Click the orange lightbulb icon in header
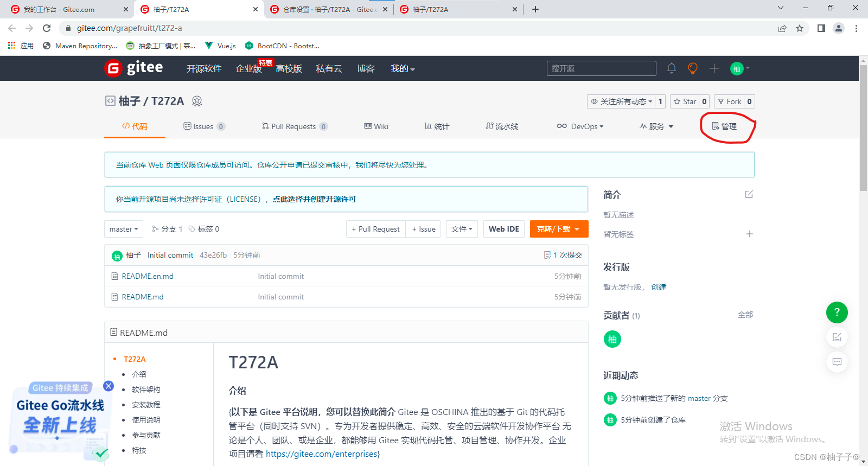 coord(693,68)
